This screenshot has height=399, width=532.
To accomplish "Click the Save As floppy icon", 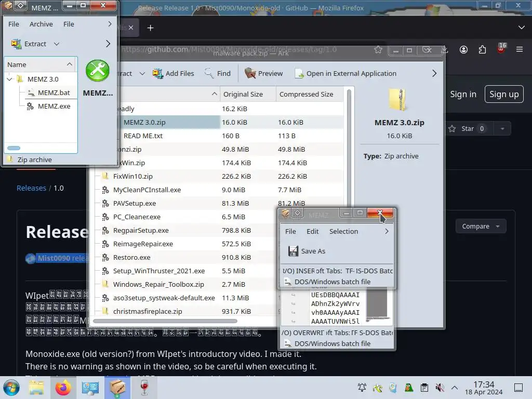I will pyautogui.click(x=293, y=251).
